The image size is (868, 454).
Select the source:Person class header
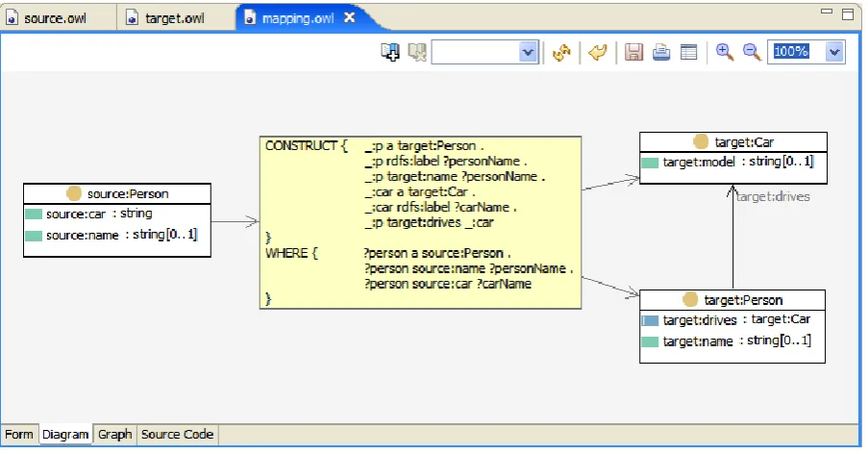coord(117,193)
